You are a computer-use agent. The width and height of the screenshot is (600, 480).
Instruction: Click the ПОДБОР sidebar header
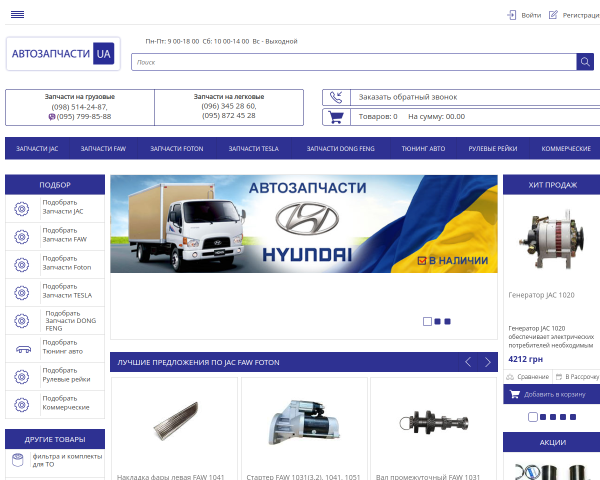55,185
